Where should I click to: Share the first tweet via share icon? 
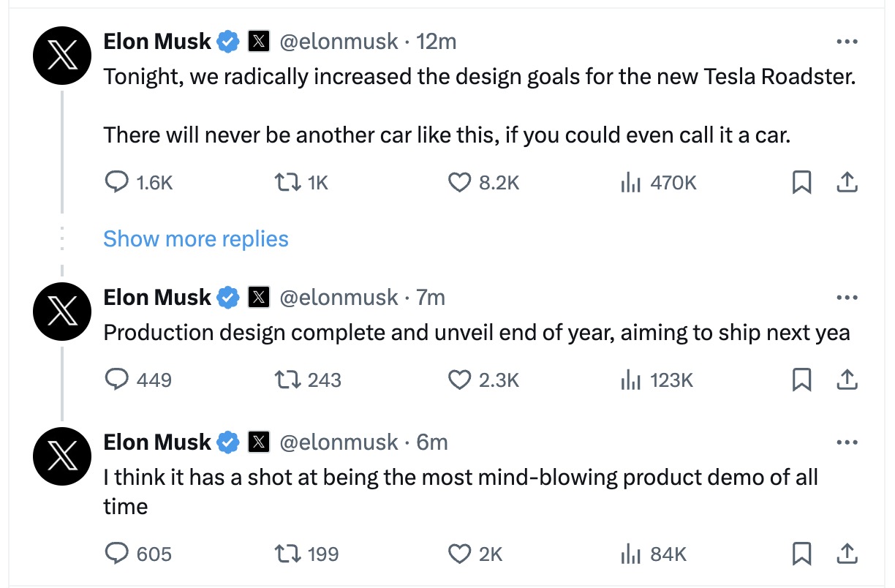(847, 182)
